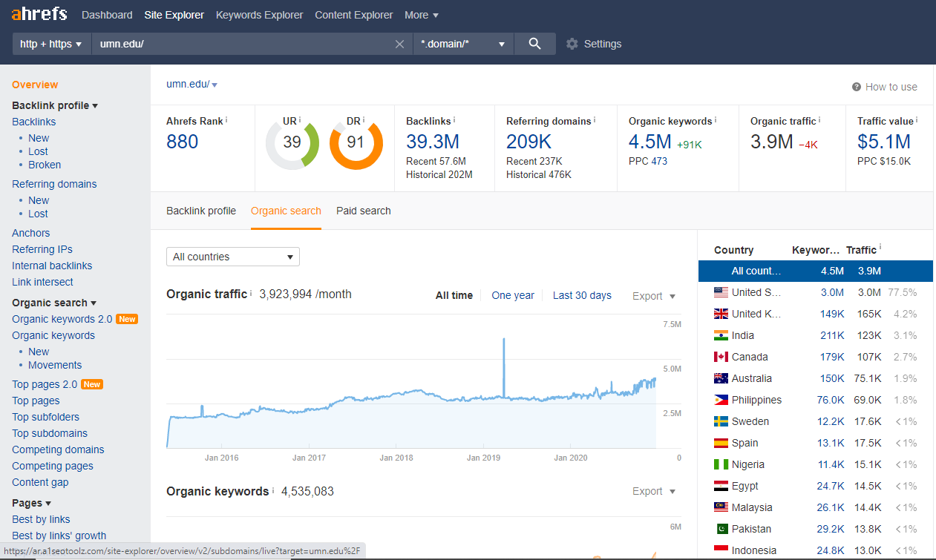Open Top subfolders from the sidebar
936x560 pixels.
click(x=45, y=417)
